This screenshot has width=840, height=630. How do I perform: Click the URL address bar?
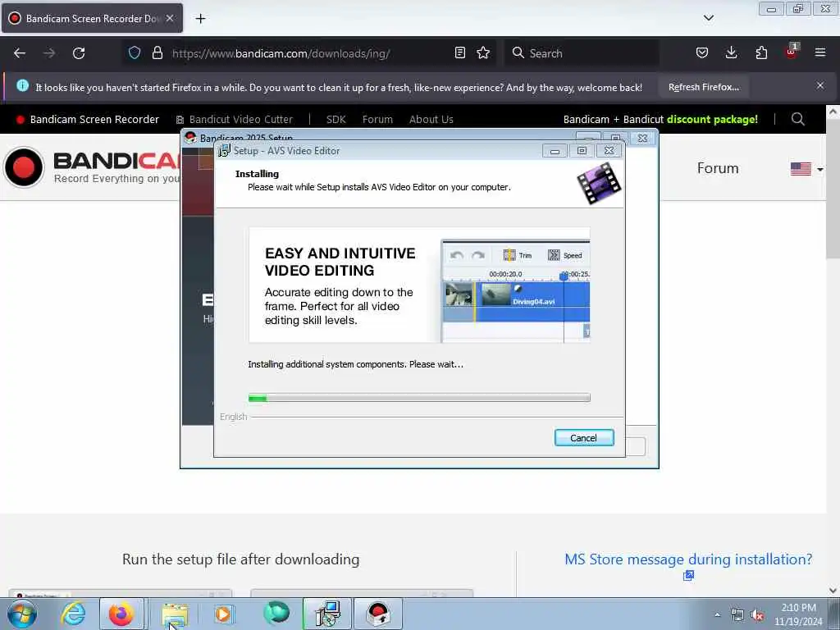point(308,53)
